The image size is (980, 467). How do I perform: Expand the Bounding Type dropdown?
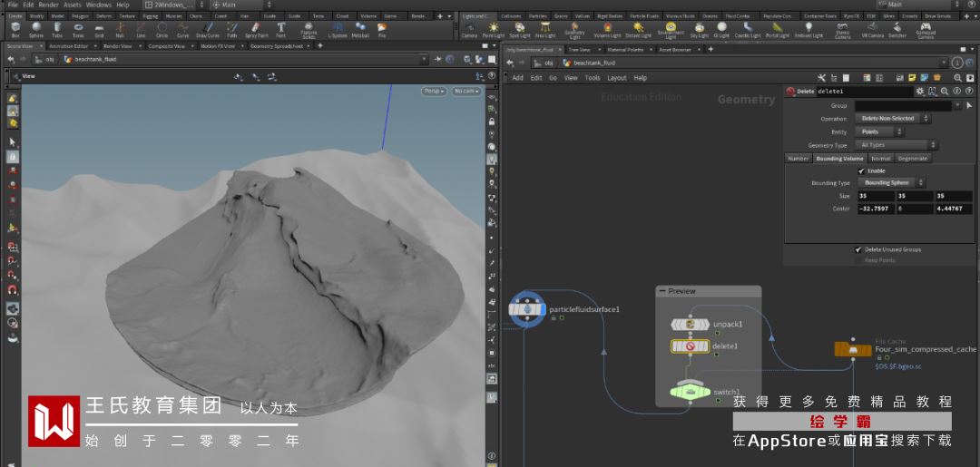tap(892, 183)
